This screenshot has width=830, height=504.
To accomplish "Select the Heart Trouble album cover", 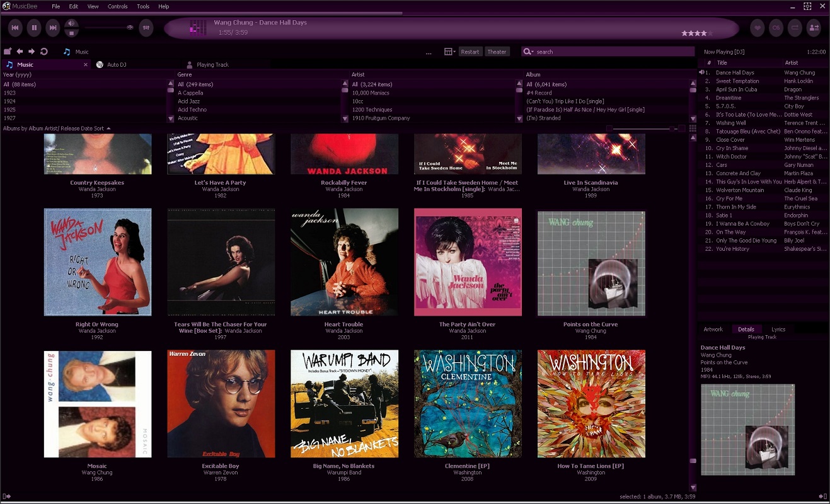I will (x=344, y=262).
